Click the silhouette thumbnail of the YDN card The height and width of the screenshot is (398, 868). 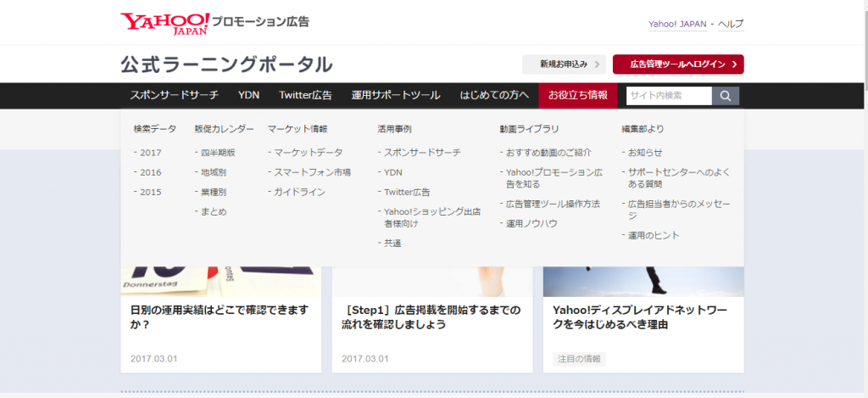(x=643, y=282)
